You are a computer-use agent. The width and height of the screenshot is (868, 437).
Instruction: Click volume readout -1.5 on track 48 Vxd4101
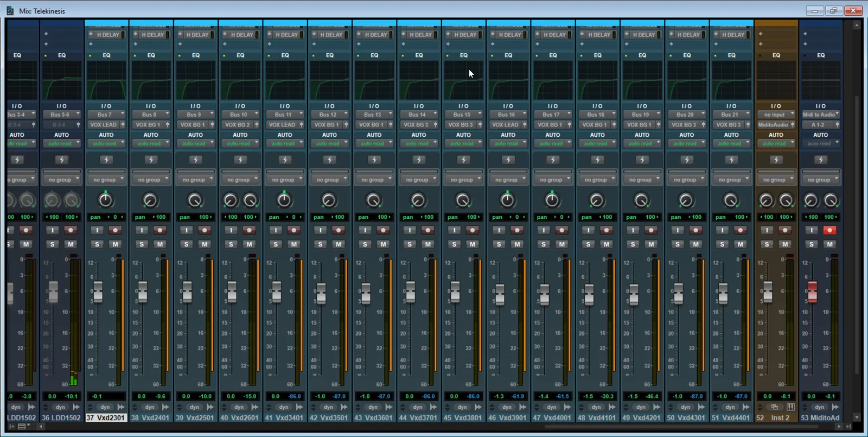[x=588, y=396]
